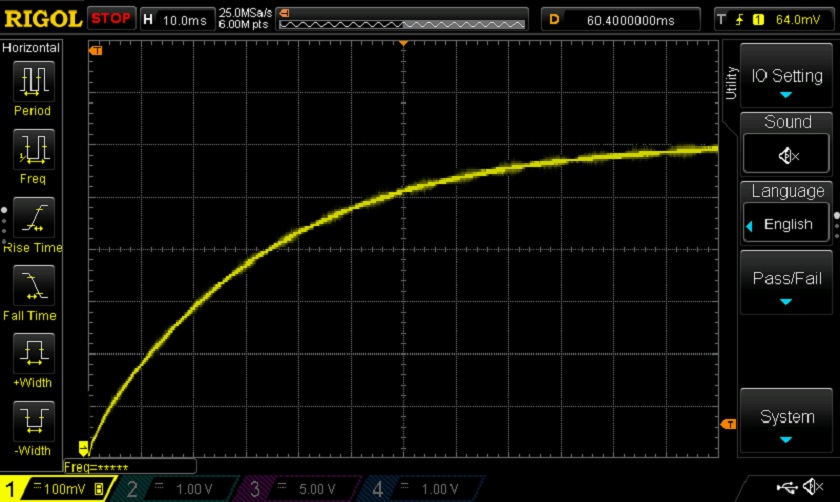Click the STOP run status button
The width and height of the screenshot is (840, 502).
pos(110,18)
